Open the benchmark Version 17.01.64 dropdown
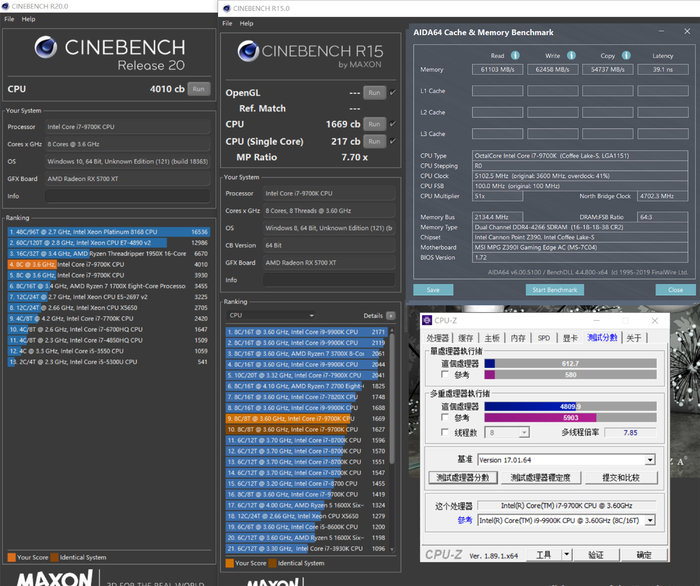This screenshot has height=586, width=700. pyautogui.click(x=649, y=460)
